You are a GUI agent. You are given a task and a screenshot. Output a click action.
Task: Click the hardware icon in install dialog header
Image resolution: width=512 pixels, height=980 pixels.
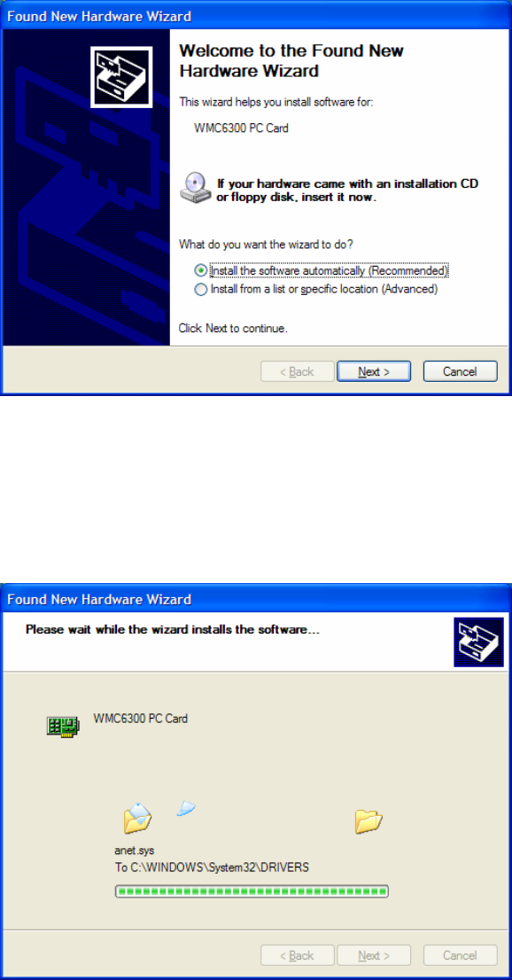click(x=478, y=642)
